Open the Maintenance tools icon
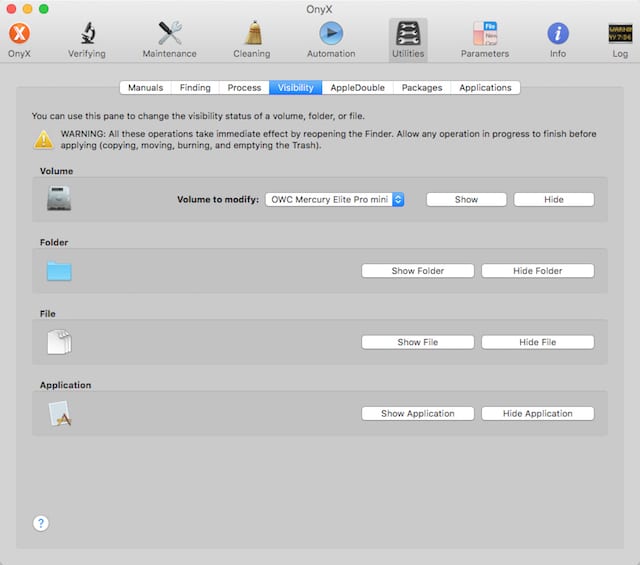Screen dimensions: 640x565 coord(169,34)
